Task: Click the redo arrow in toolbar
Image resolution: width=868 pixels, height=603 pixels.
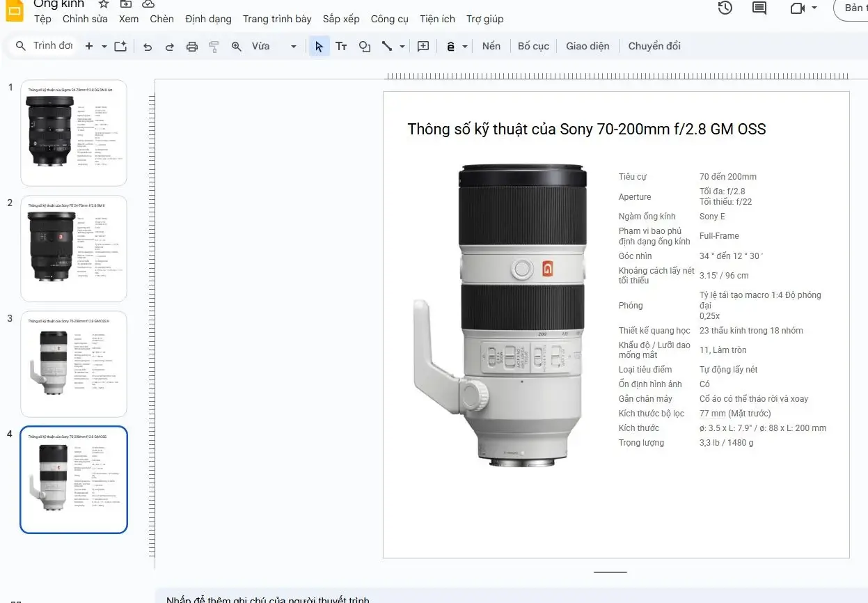Action: tap(169, 47)
